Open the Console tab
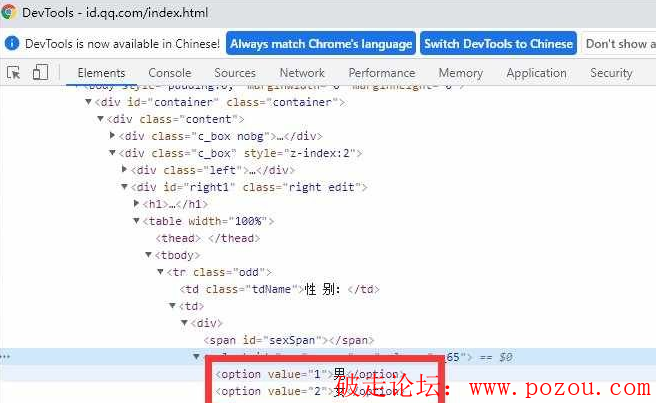This screenshot has height=403, width=656. tap(169, 73)
